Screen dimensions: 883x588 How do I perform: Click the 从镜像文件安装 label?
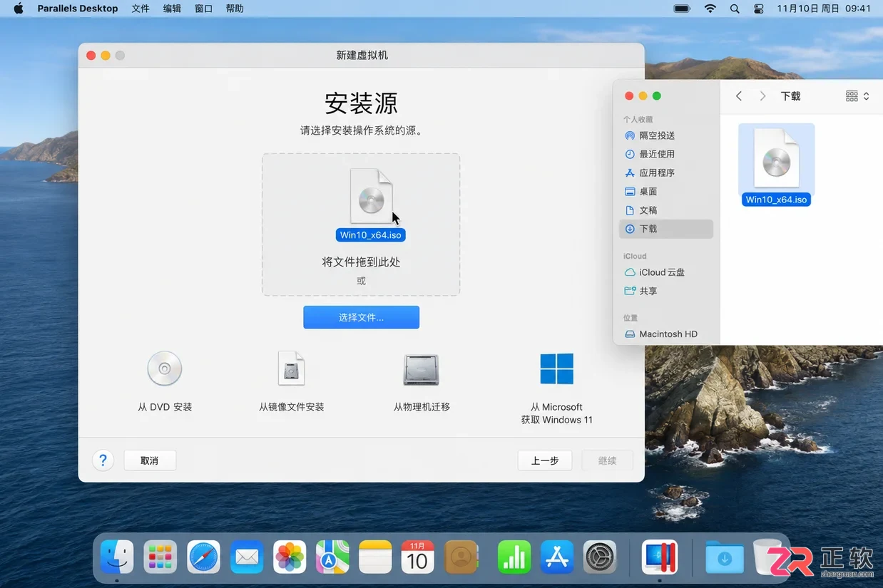pos(292,407)
